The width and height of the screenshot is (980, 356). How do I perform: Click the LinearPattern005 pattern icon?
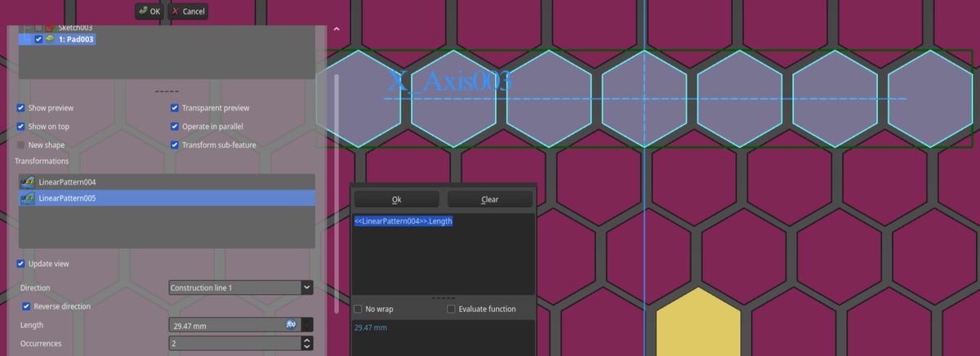coord(28,198)
